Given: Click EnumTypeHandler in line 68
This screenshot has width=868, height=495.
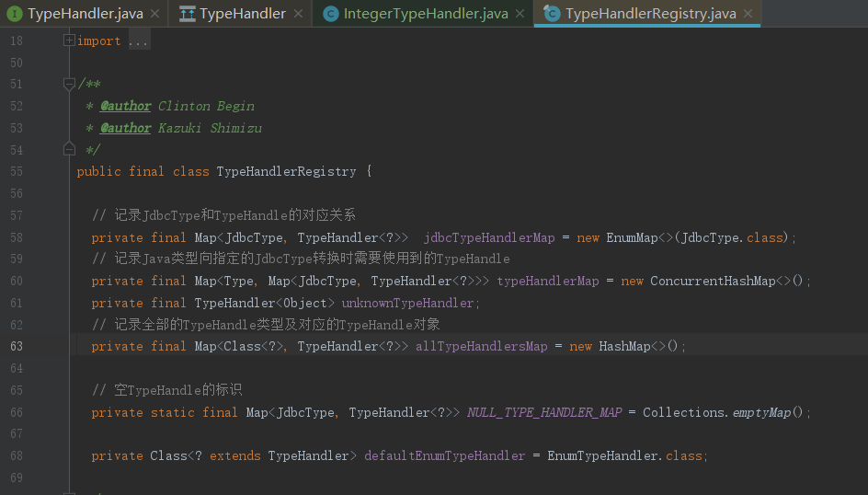Looking at the screenshot, I should 602,455.
